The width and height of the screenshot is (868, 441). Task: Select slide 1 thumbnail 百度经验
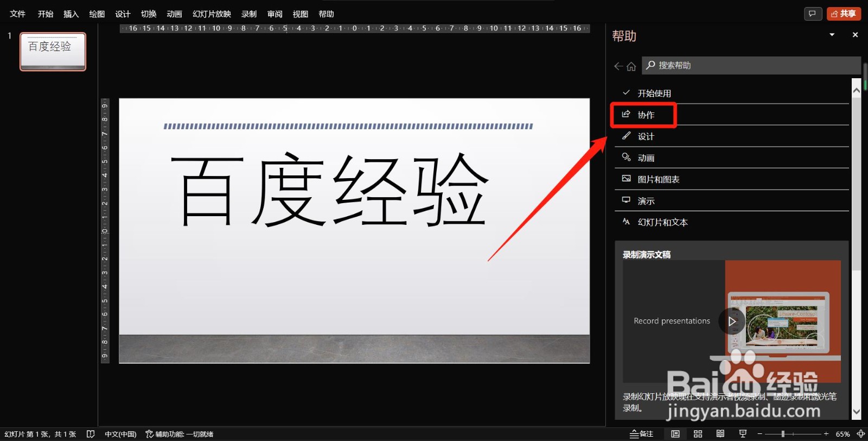53,52
